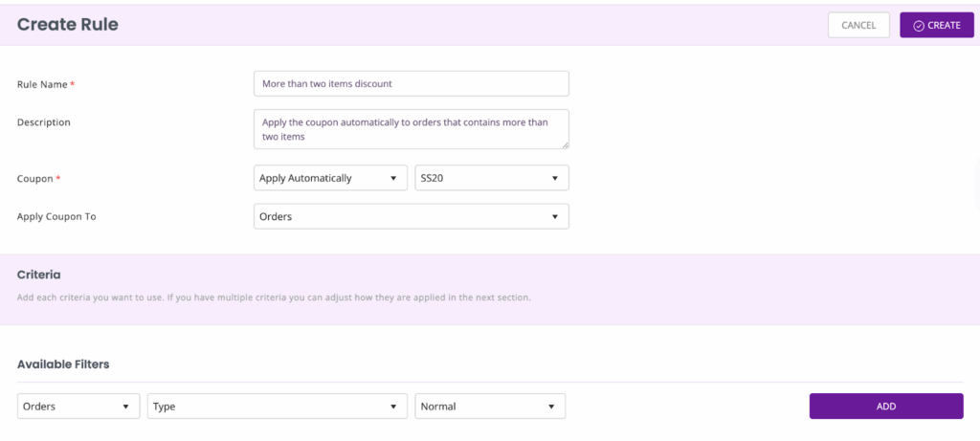Click the Description field label

pos(43,122)
